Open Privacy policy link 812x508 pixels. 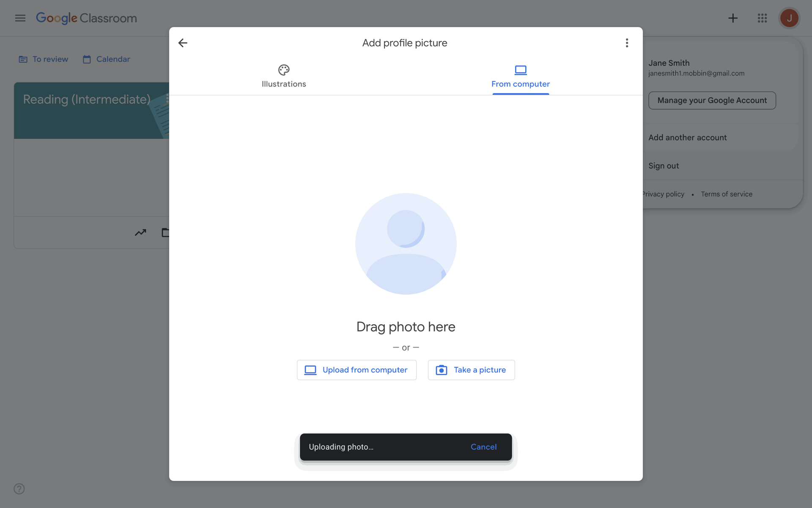(x=663, y=194)
